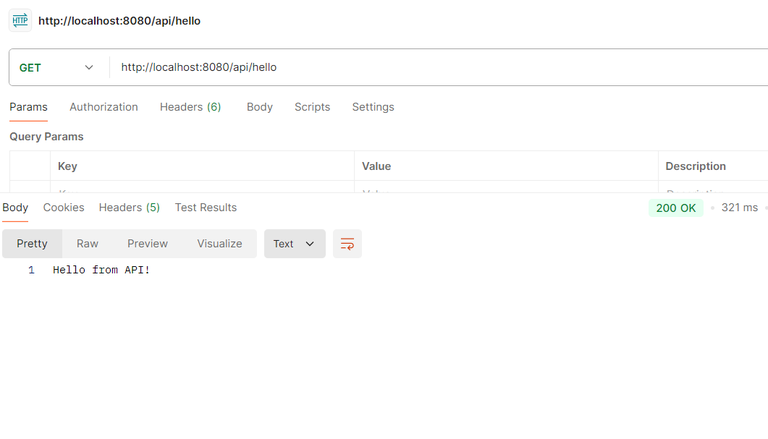This screenshot has height=439, width=768.
Task: Expand the Text format dropdown
Action: [294, 244]
